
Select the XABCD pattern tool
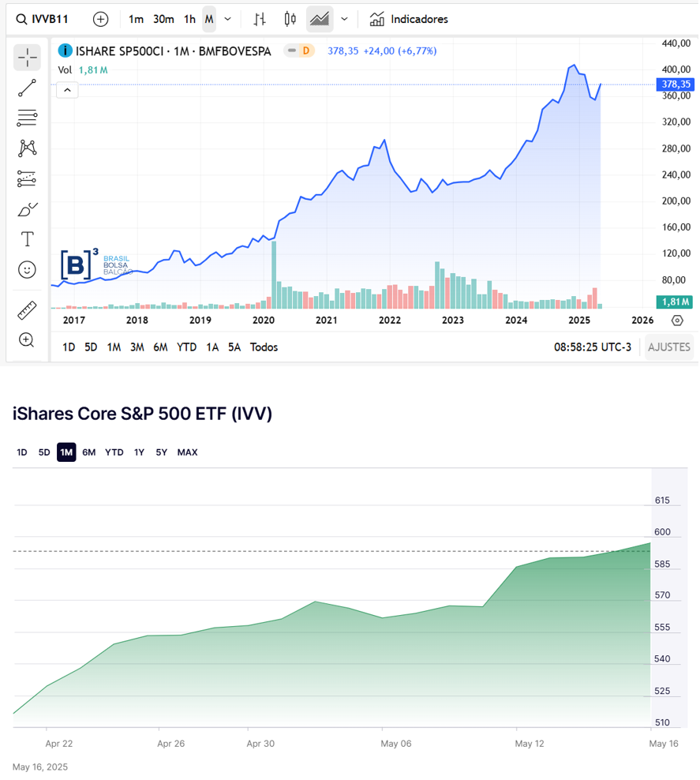(x=27, y=148)
